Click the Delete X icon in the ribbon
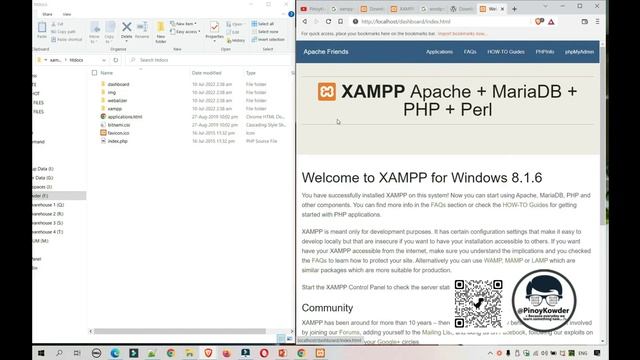The width and height of the screenshot is (640, 360). 127,27
